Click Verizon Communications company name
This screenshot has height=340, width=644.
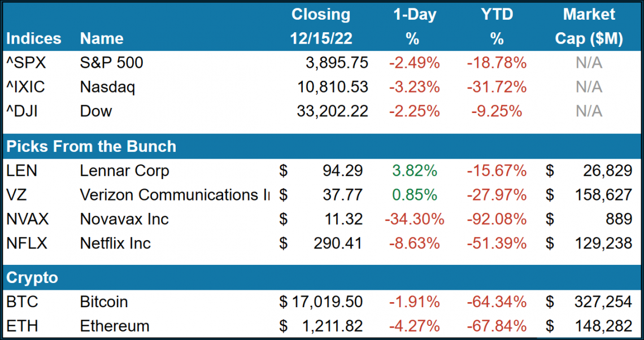coord(175,195)
